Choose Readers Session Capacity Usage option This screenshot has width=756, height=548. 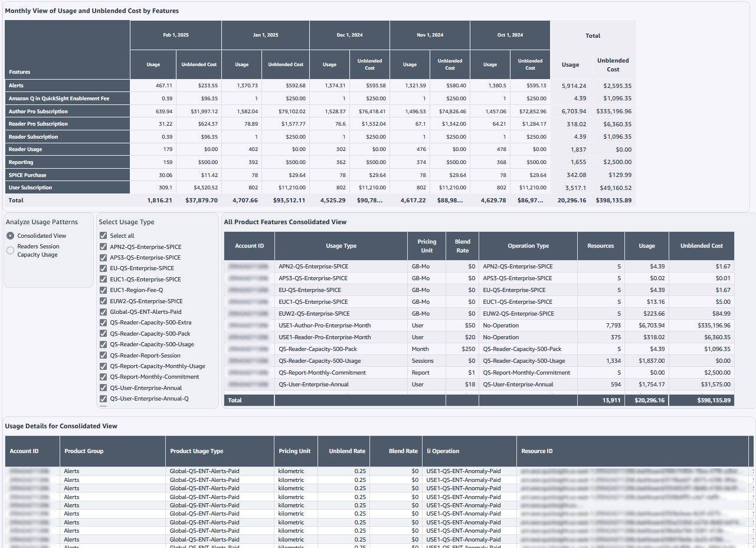(x=10, y=250)
